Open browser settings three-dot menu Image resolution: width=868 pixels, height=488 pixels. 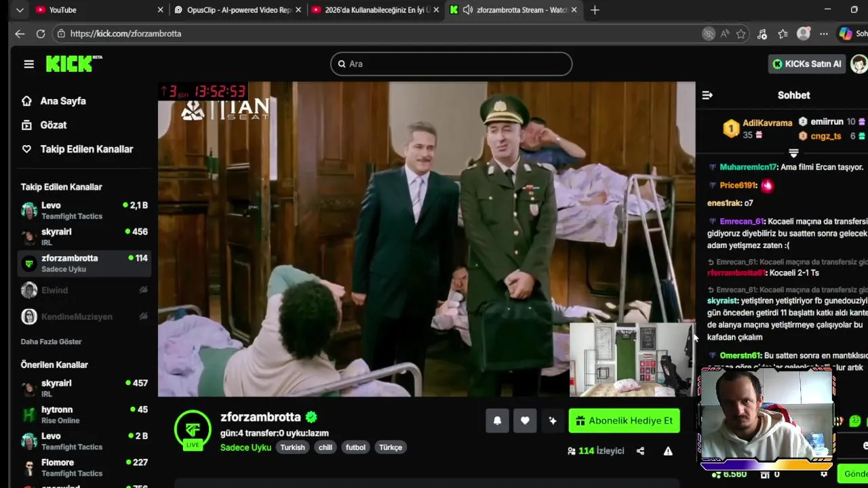tap(824, 33)
